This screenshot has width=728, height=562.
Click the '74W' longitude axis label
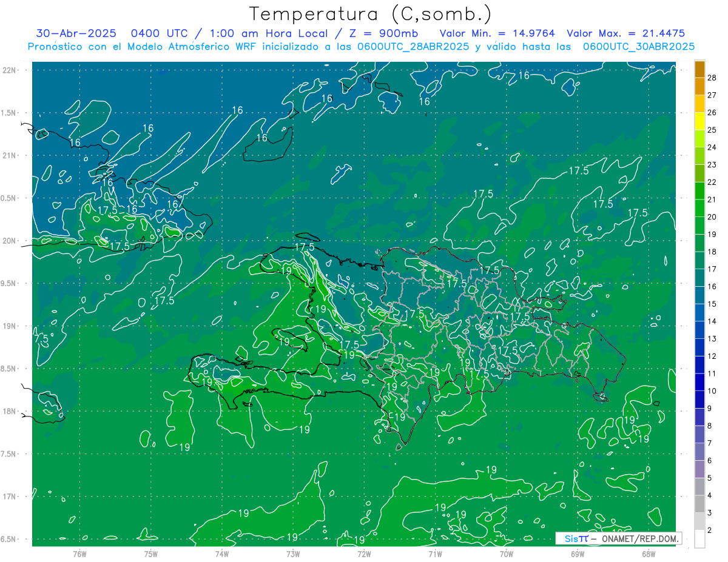pyautogui.click(x=222, y=553)
